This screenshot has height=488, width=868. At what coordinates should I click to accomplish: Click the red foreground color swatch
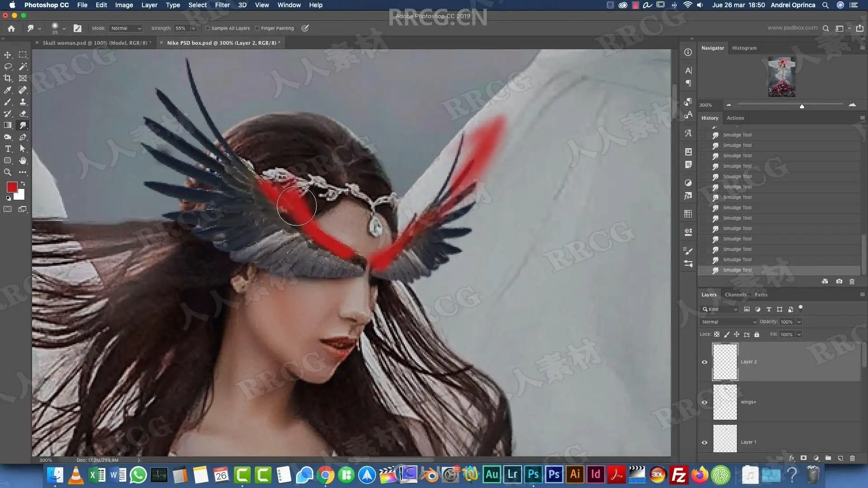(x=12, y=187)
